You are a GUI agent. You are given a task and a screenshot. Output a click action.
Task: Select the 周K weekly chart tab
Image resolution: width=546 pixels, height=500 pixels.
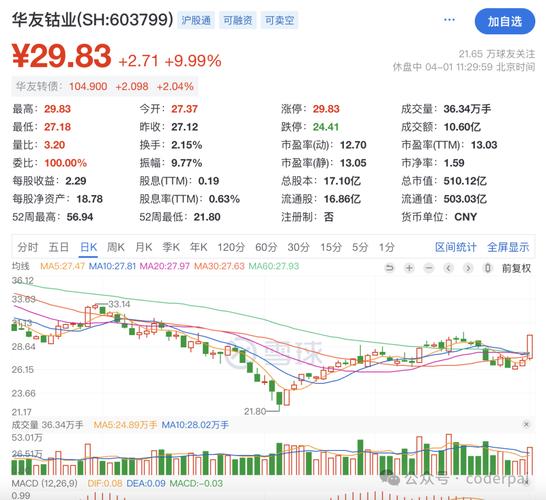click(116, 247)
